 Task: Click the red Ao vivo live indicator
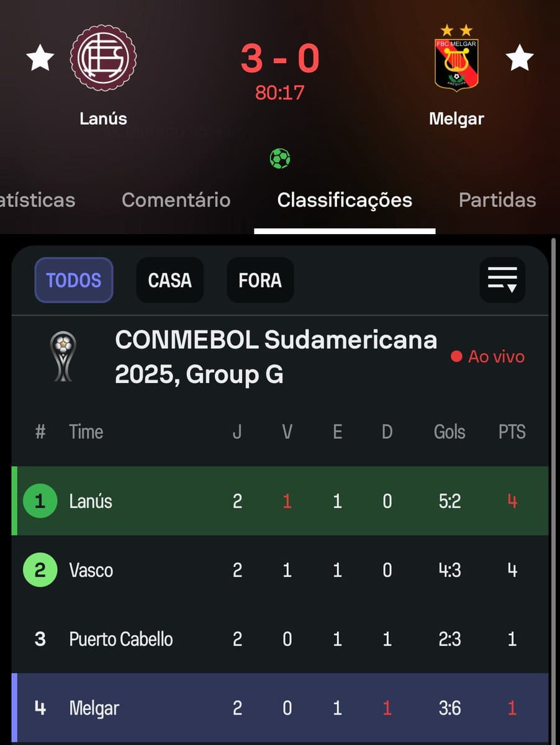488,356
